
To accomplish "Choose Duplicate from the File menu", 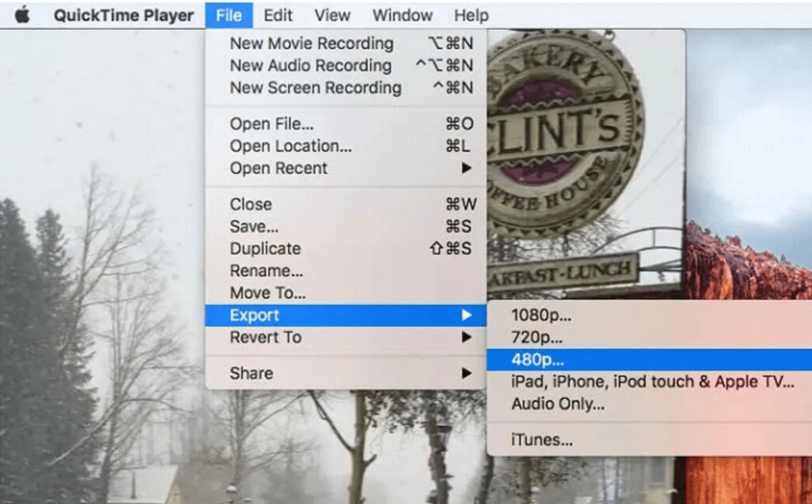I will tap(346, 248).
